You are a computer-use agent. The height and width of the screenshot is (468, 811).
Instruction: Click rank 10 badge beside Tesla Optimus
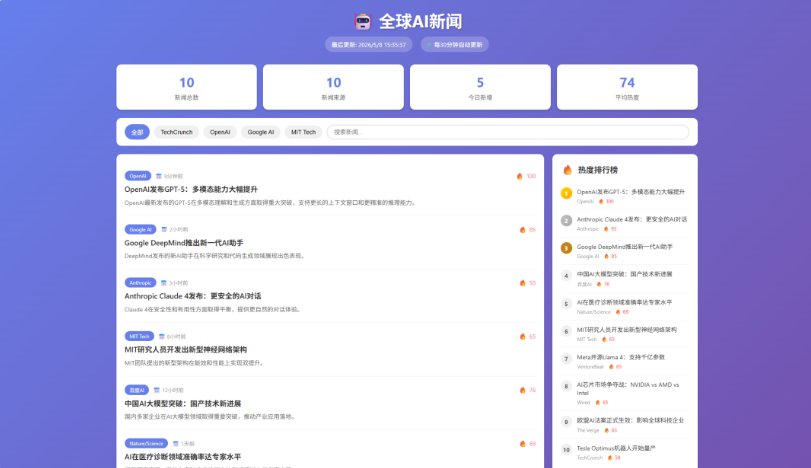tap(566, 449)
